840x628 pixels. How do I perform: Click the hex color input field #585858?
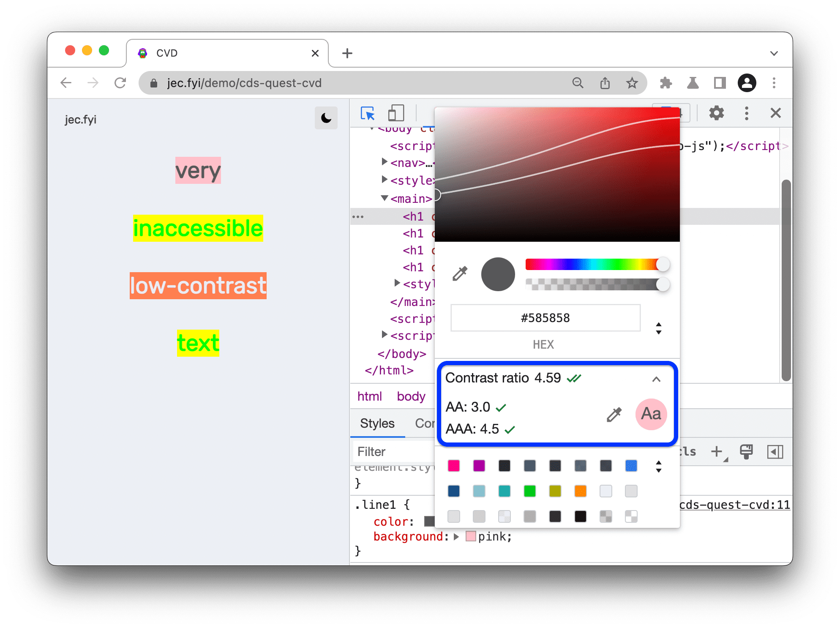(x=544, y=318)
